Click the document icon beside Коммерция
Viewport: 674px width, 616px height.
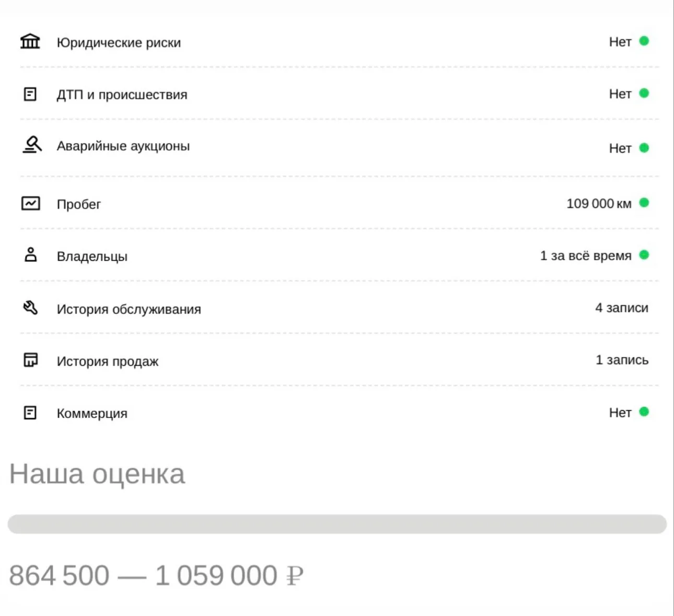click(x=30, y=413)
